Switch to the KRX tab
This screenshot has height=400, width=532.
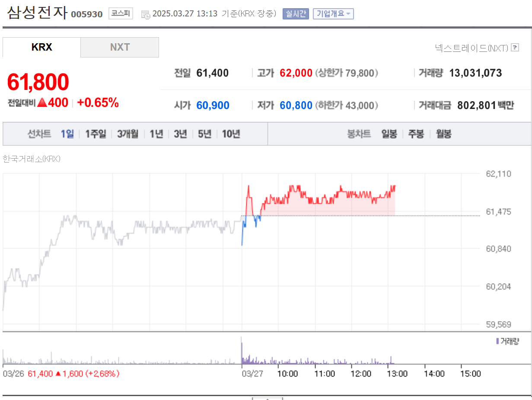click(41, 47)
